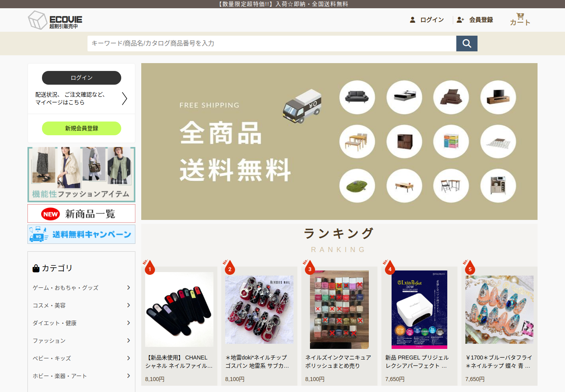Click the No.5 ranking badge
This screenshot has width=565, height=392.
(469, 267)
